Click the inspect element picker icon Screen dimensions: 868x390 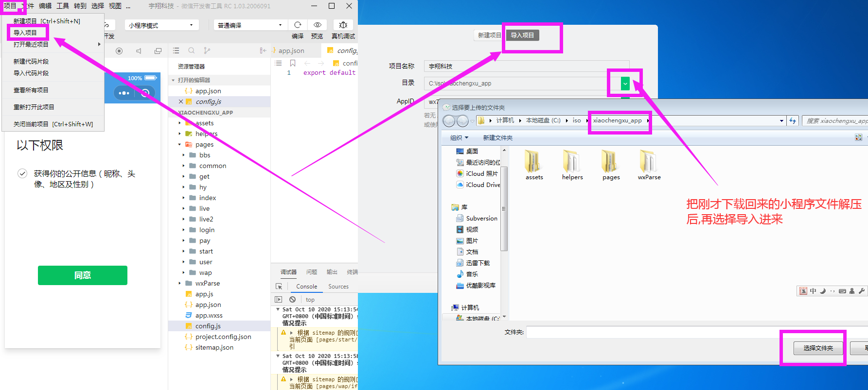pos(279,287)
